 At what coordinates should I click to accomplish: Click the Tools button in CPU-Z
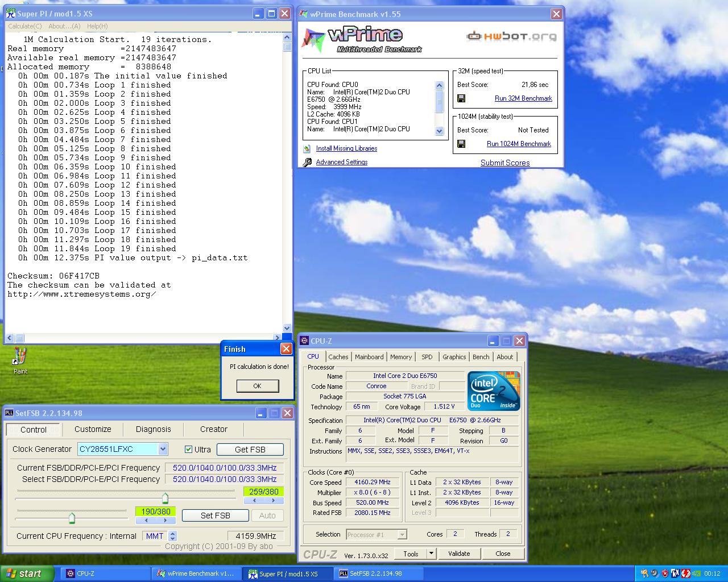tap(411, 554)
